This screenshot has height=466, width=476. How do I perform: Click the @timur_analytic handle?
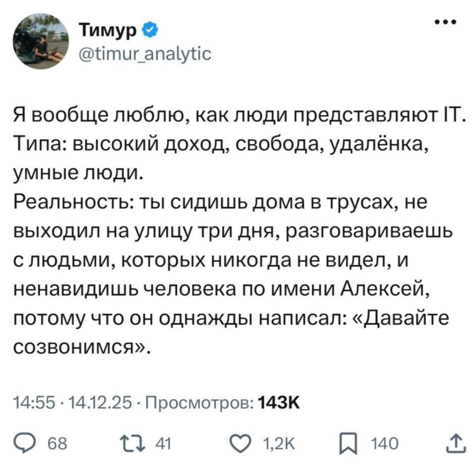144,55
